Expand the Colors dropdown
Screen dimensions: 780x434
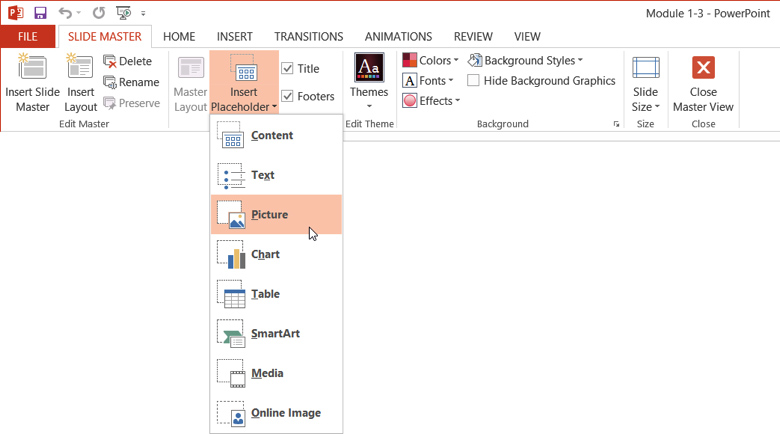pyautogui.click(x=431, y=61)
